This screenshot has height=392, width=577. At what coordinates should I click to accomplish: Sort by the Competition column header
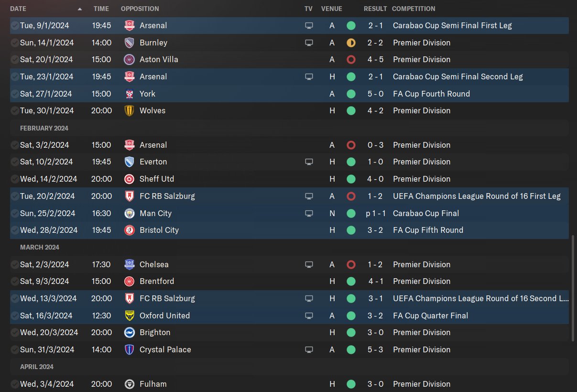414,9
